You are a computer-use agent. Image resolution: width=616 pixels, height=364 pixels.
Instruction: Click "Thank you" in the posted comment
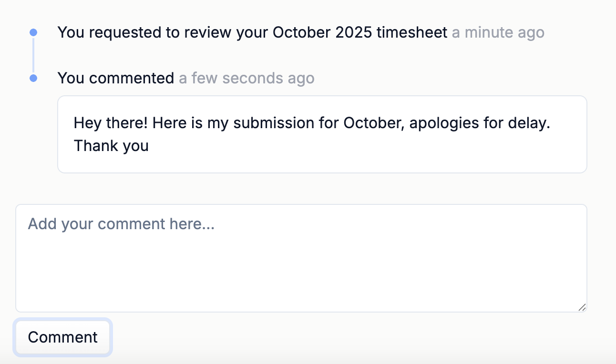[111, 146]
